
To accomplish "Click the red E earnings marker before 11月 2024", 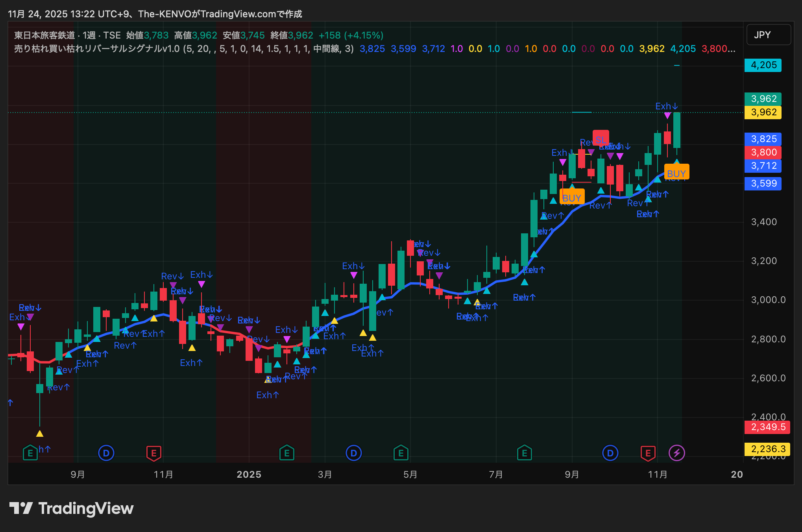I will [154, 453].
